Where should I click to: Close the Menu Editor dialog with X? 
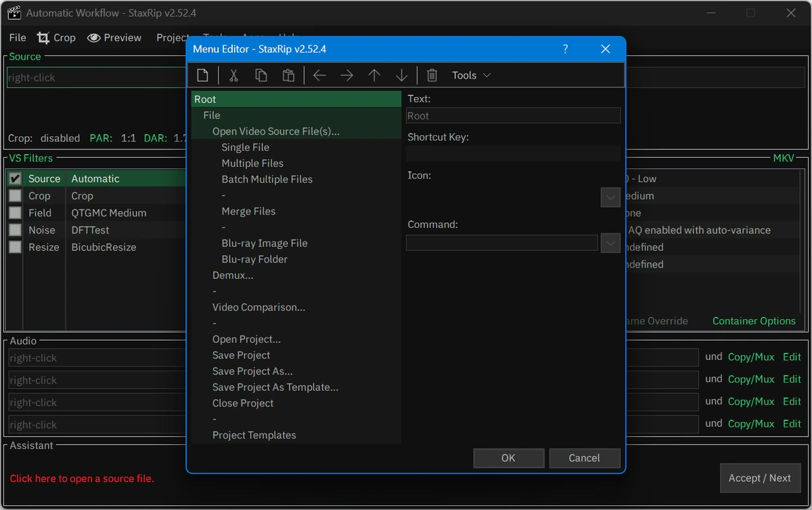point(605,49)
